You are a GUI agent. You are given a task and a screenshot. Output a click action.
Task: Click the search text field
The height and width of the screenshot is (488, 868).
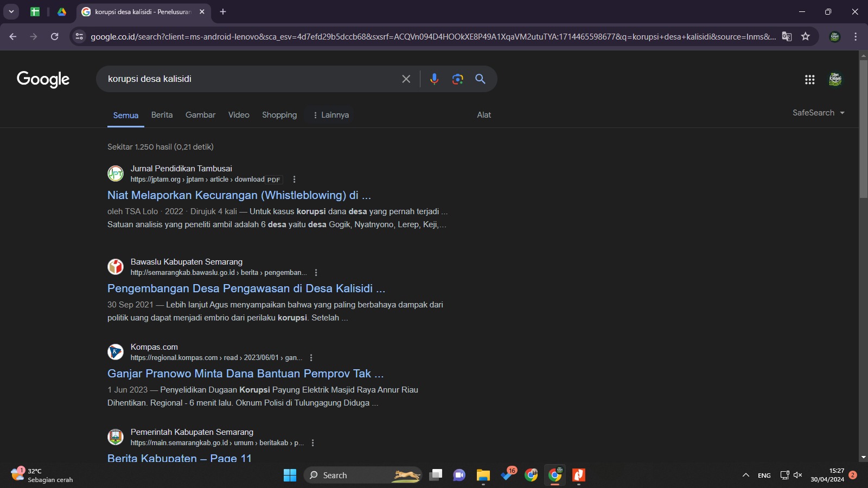(250, 79)
